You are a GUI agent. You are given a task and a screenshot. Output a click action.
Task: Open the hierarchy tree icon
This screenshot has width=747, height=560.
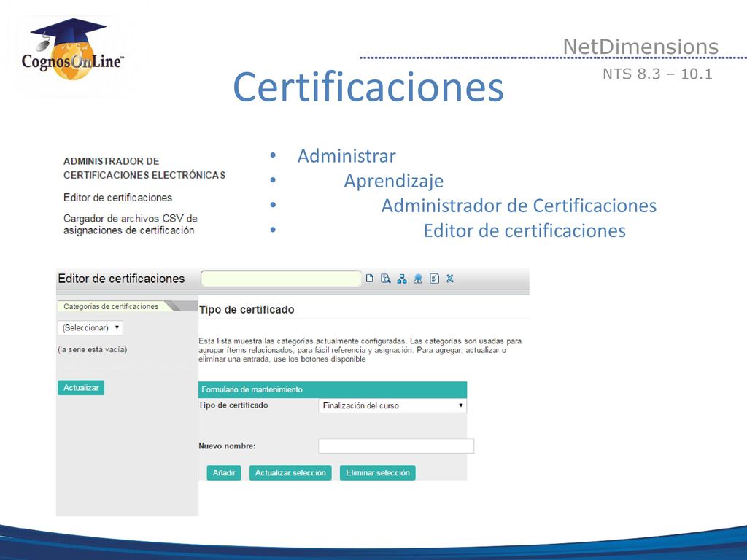click(402, 279)
